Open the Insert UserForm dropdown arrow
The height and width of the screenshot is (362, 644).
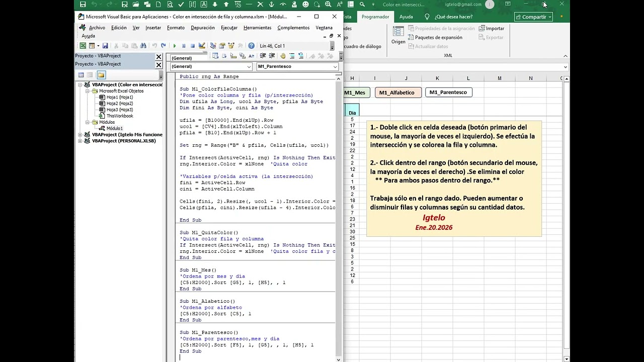pyautogui.click(x=97, y=46)
